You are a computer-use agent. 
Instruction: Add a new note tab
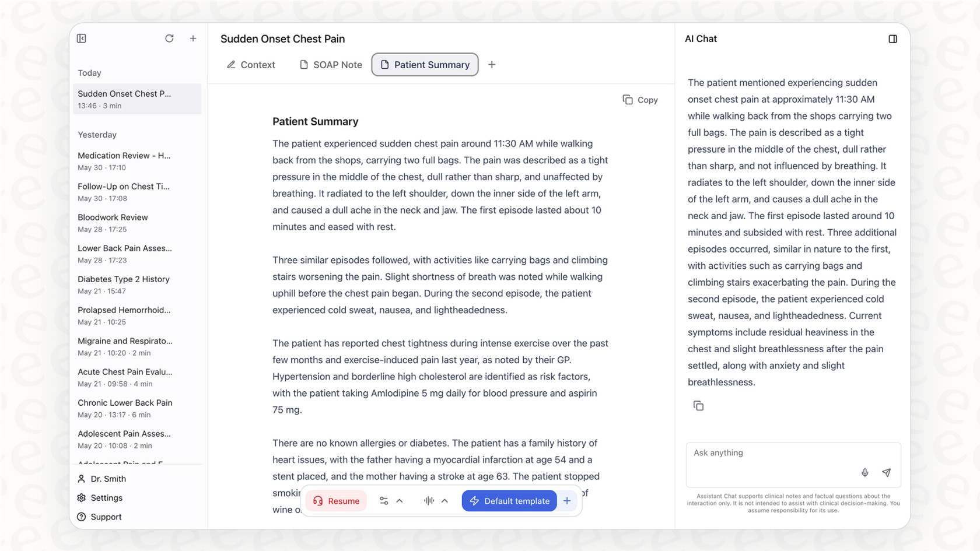point(492,65)
